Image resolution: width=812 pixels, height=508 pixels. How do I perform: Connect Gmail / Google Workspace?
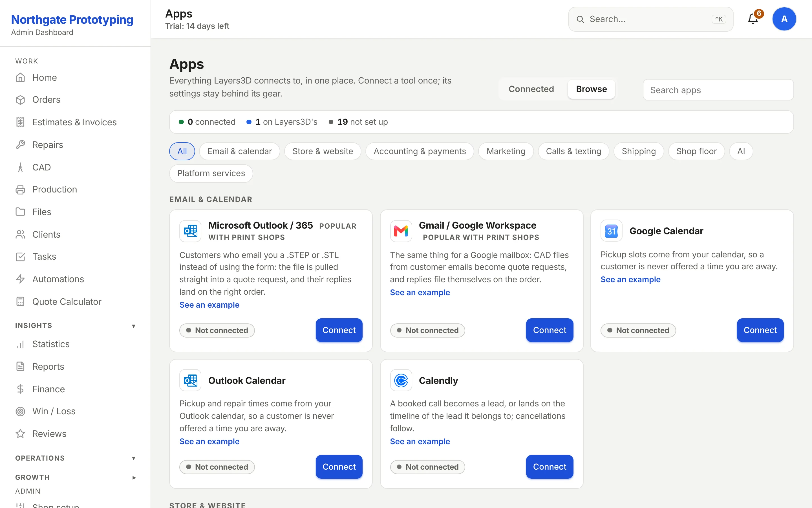pyautogui.click(x=550, y=330)
